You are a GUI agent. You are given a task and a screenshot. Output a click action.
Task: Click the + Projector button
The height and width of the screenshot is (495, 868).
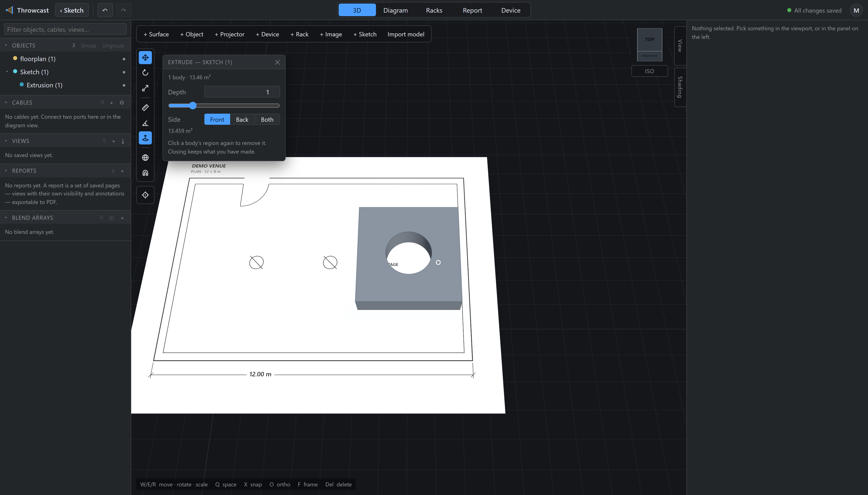(229, 34)
